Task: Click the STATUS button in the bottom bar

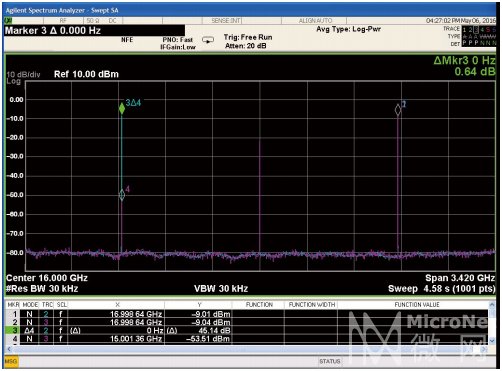Action: tap(330, 361)
